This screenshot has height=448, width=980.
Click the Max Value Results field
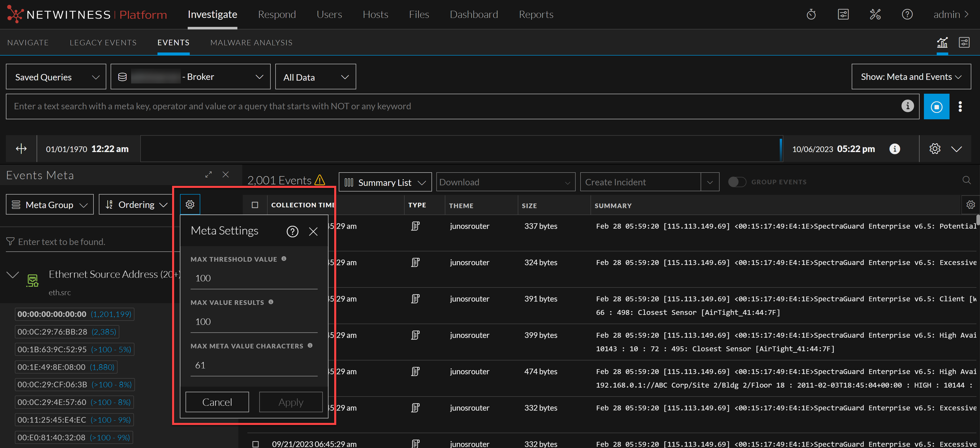(x=254, y=322)
